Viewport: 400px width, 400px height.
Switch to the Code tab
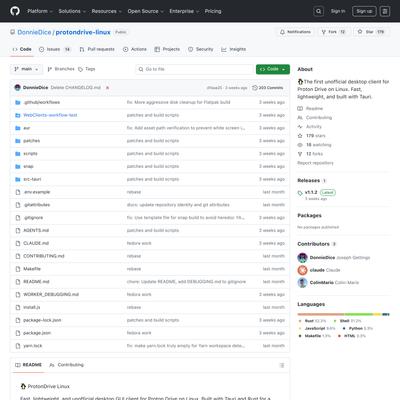[22, 49]
